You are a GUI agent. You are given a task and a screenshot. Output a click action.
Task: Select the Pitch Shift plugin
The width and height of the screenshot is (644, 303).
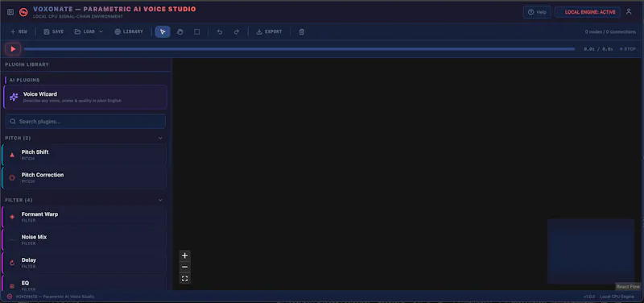85,155
